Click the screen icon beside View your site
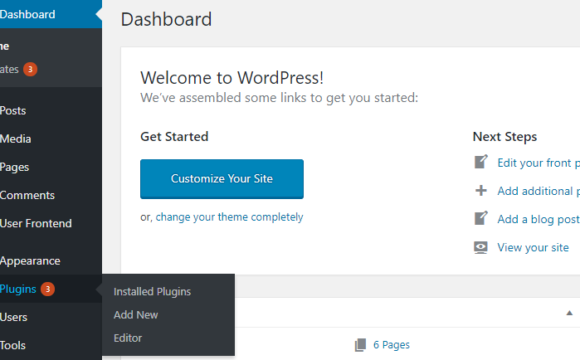The image size is (580, 360). 481,247
